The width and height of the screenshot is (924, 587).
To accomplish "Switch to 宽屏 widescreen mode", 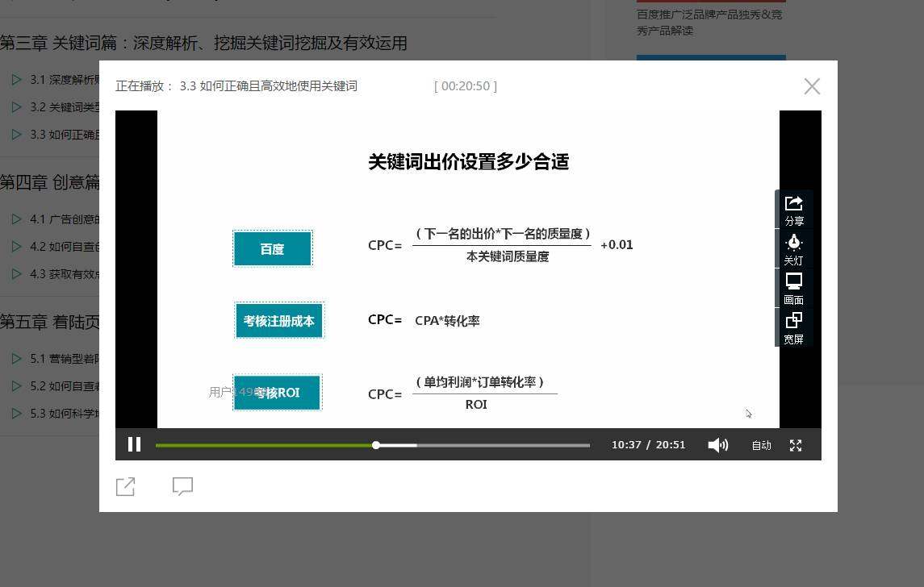I will (x=794, y=327).
